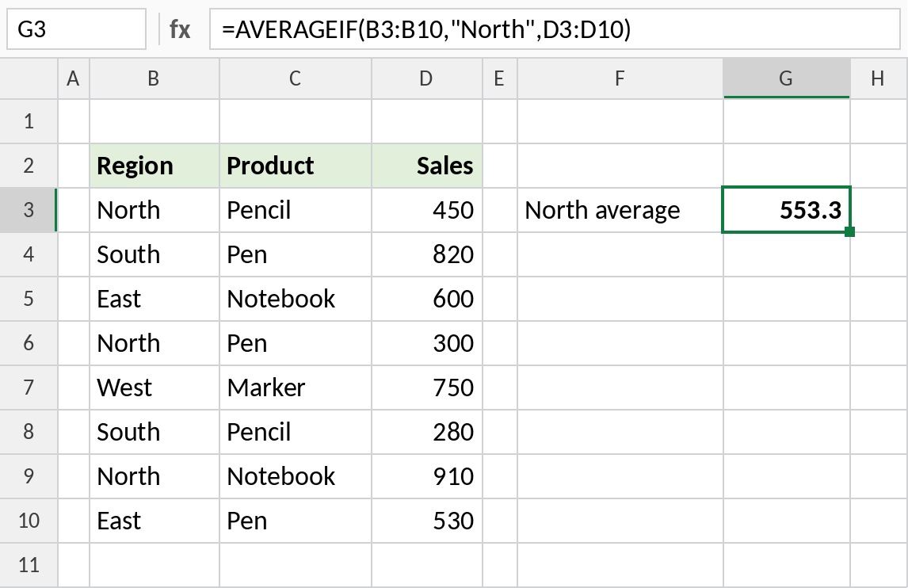This screenshot has height=588, width=908.
Task: Select column B header
Action: click(154, 78)
